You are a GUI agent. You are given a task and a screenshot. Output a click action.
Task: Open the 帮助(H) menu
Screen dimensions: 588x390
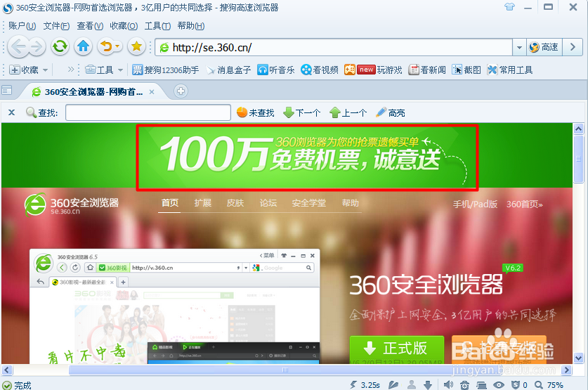191,26
